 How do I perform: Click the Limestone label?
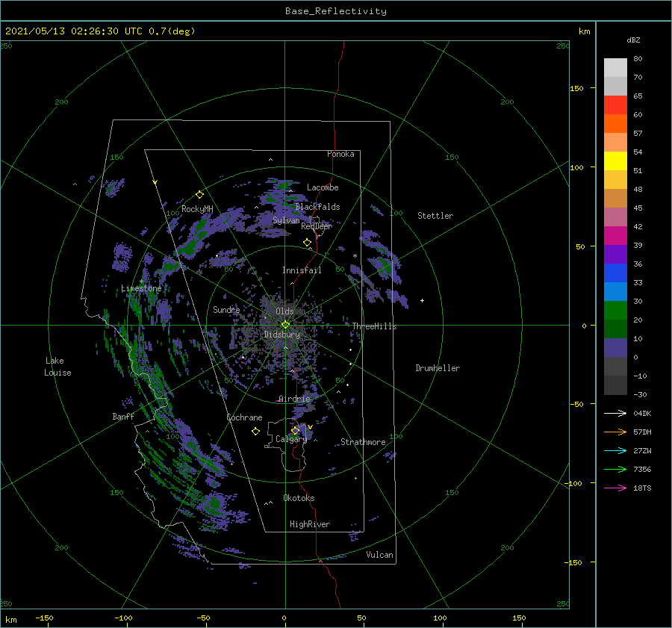(141, 288)
